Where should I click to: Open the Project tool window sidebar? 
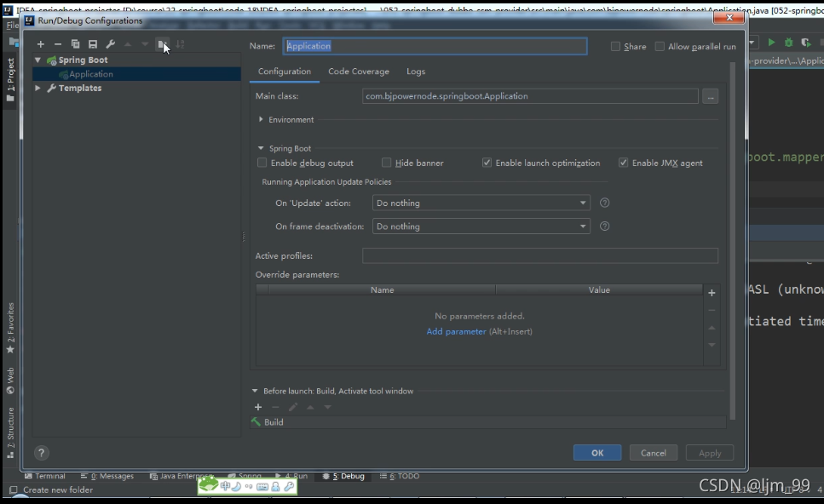pos(10,80)
